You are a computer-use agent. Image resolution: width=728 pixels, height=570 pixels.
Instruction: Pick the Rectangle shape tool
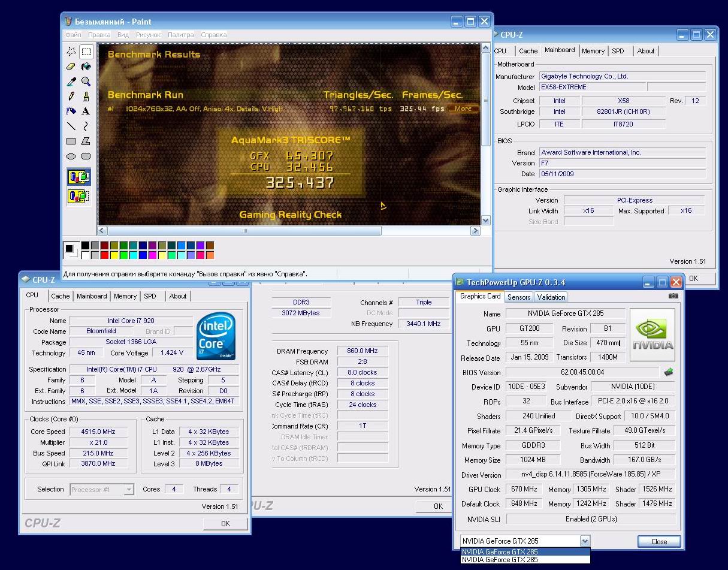click(x=71, y=141)
